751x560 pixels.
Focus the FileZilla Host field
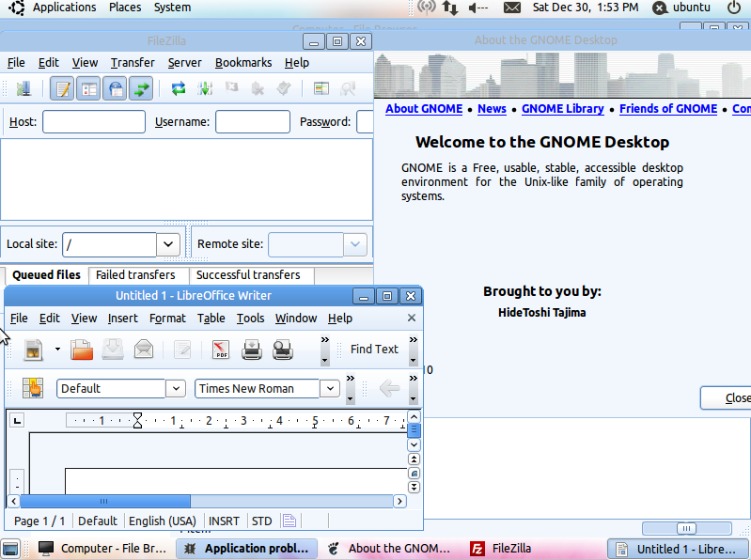click(94, 121)
